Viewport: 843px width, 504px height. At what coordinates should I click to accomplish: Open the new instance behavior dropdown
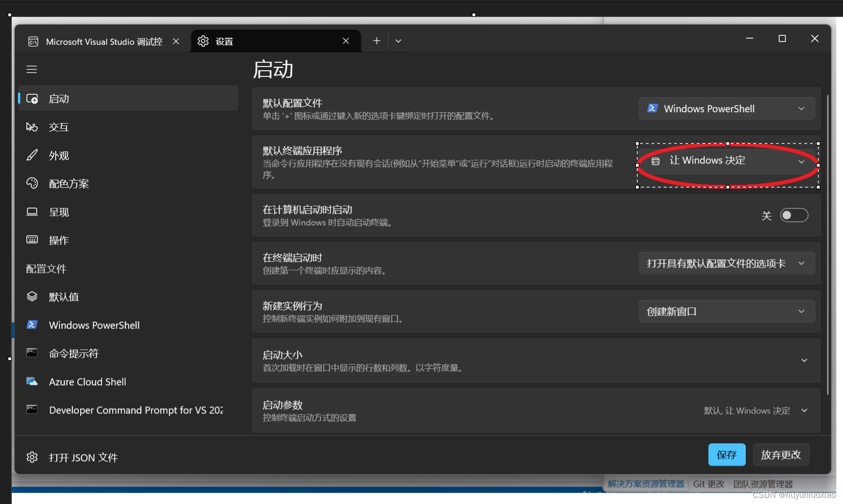pos(726,311)
